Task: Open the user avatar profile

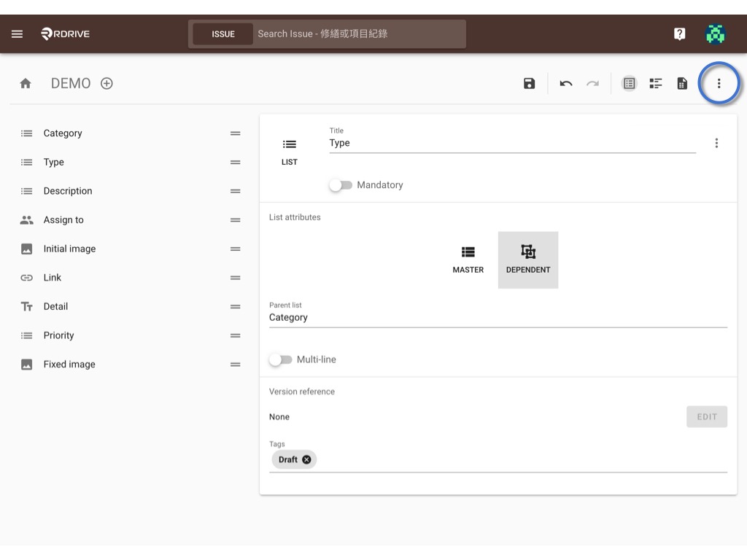Action: point(715,34)
